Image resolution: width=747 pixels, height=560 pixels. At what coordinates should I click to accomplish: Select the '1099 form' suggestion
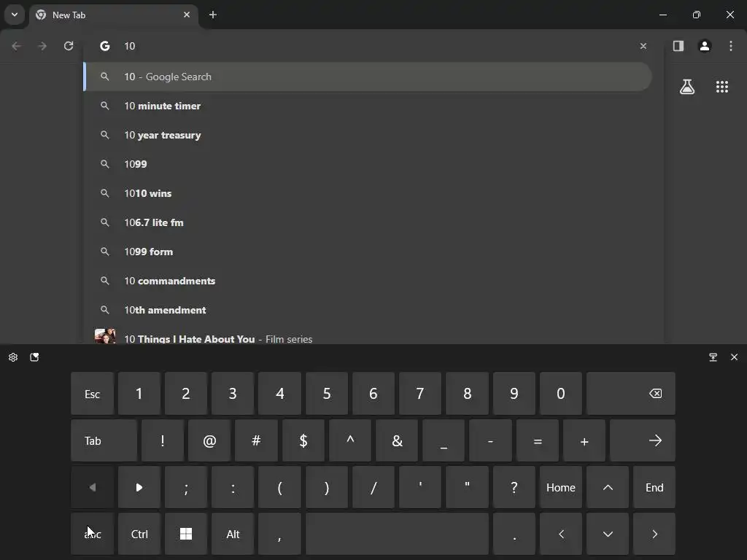pyautogui.click(x=368, y=252)
